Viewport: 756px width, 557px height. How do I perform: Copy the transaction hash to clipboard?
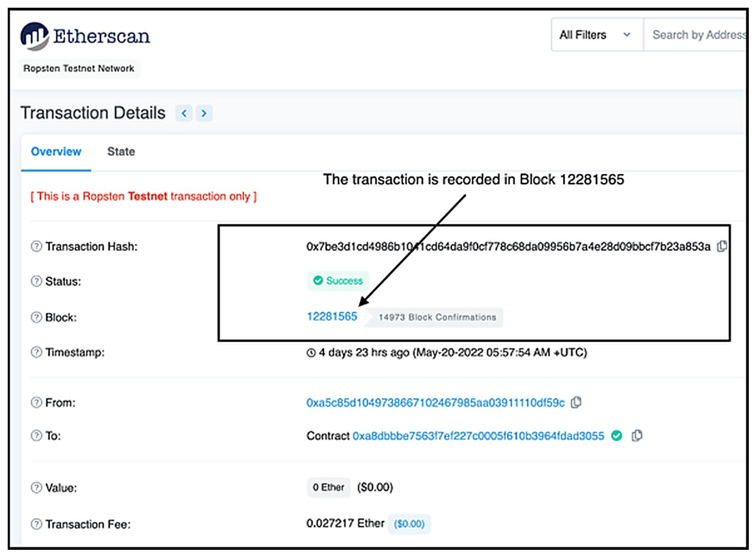tap(722, 246)
